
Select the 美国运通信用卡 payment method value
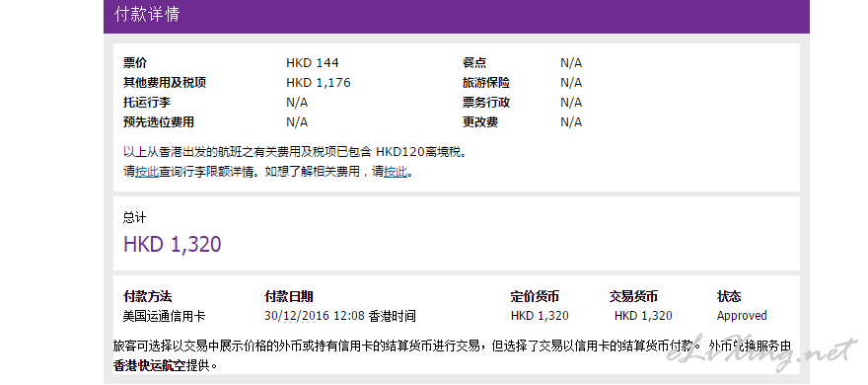[x=164, y=316]
